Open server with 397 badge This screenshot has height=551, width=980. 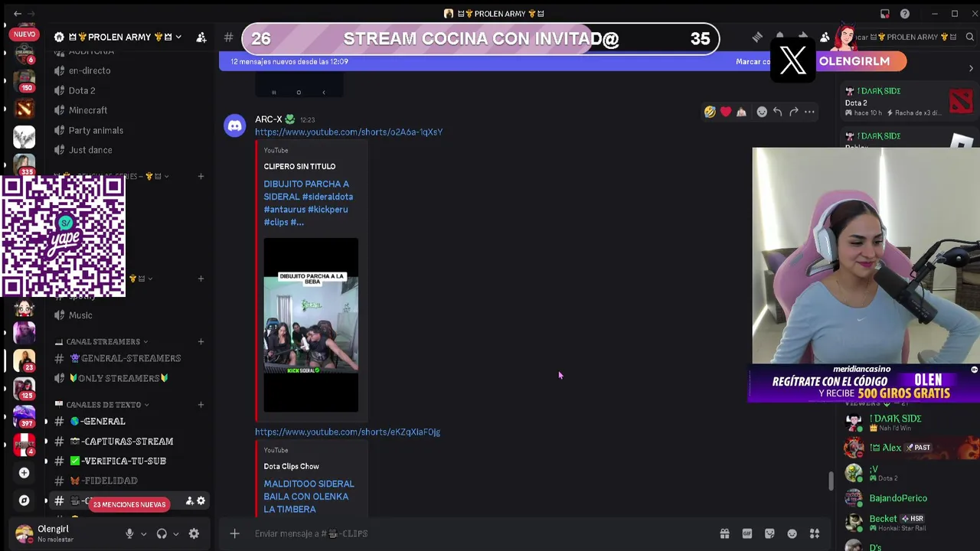click(24, 416)
